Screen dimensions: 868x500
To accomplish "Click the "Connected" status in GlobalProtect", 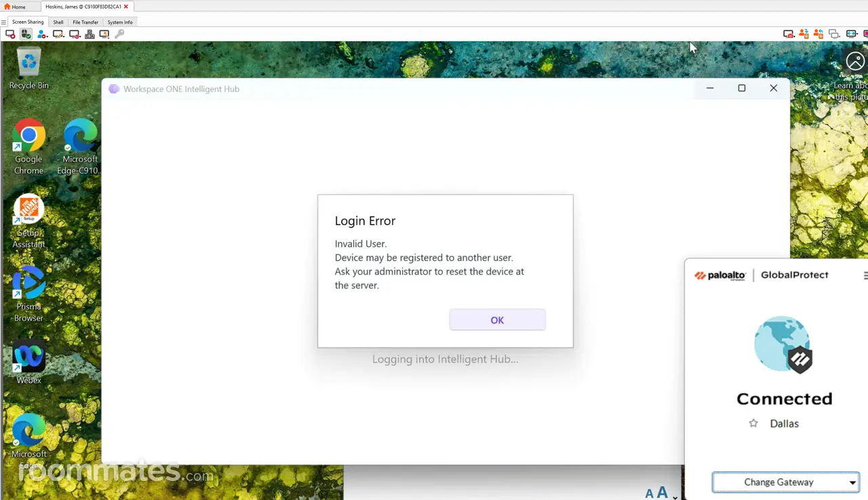I will pyautogui.click(x=785, y=398).
